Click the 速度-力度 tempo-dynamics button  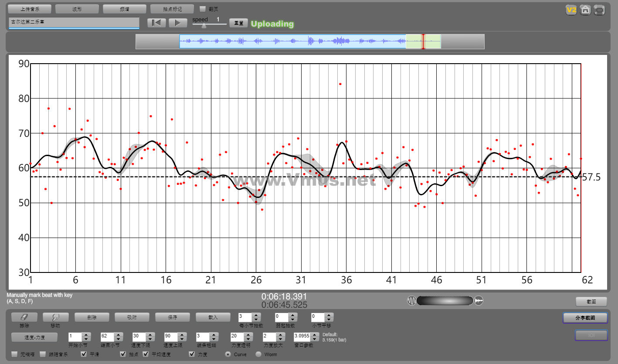pos(34,337)
